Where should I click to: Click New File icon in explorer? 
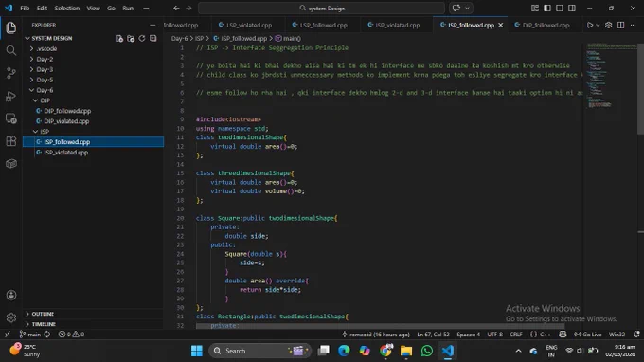[119, 38]
